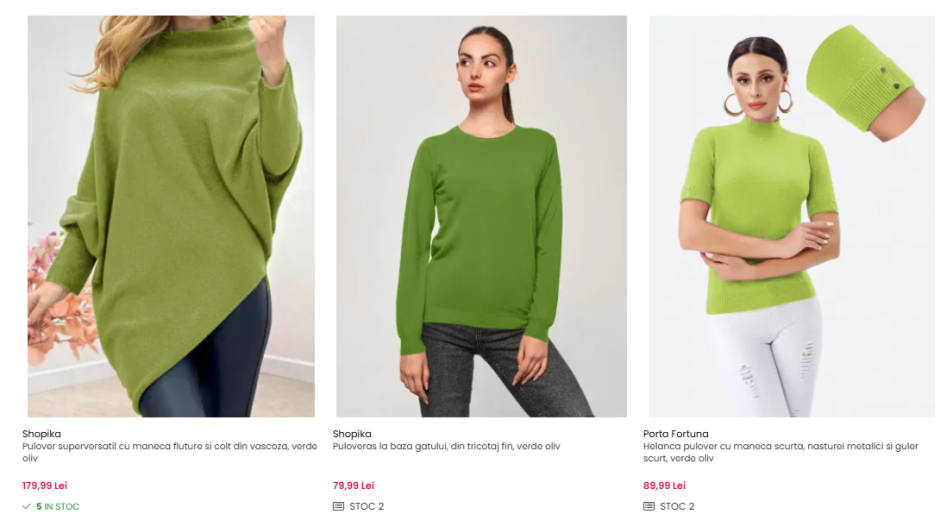Viewport: 940px width, 514px height.
Task: Click the 179,99 Lei price
Action: click(45, 485)
